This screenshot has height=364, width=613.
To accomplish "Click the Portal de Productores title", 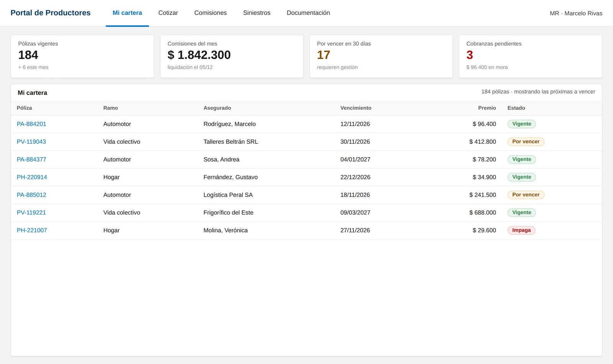I will (x=51, y=13).
